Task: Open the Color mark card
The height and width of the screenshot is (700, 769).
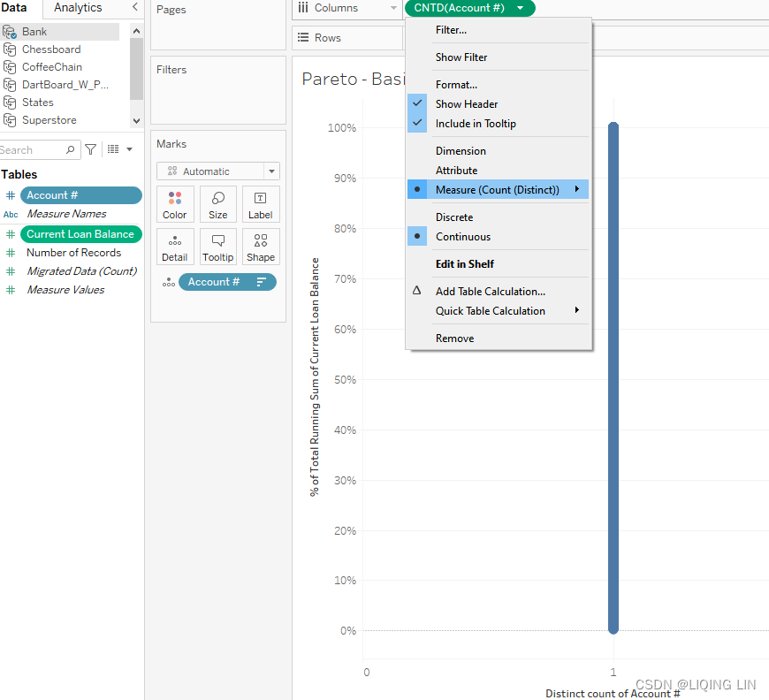Action: click(x=175, y=204)
